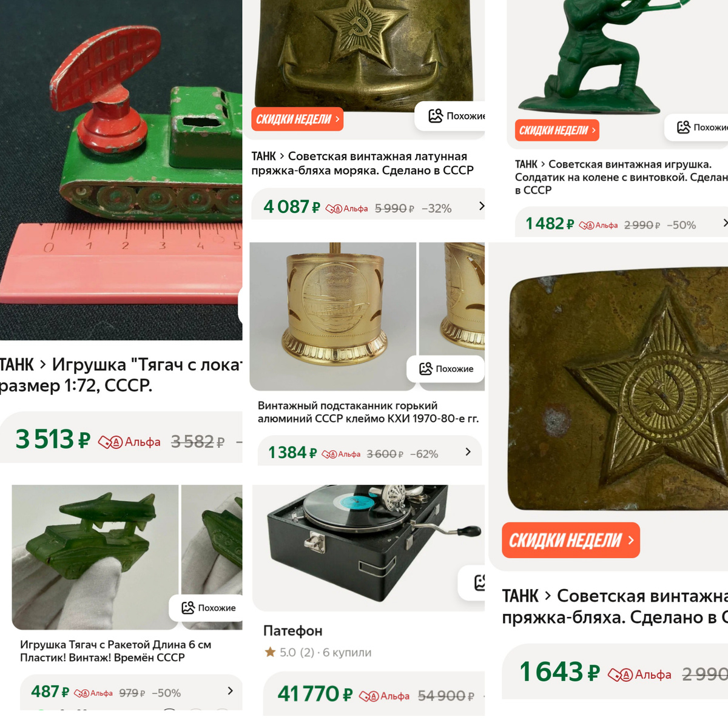Open Патефон product title
The width and height of the screenshot is (728, 728).
[x=293, y=631]
